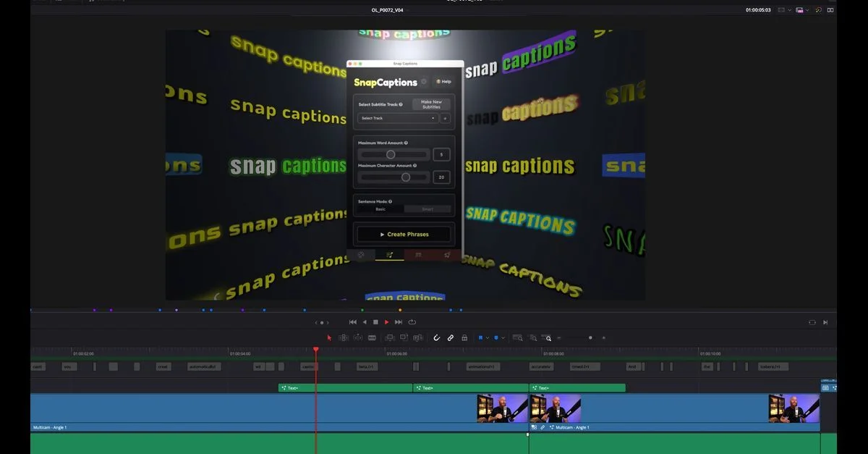Click the Maximum Word Amount info icon
The image size is (868, 454).
coord(406,143)
